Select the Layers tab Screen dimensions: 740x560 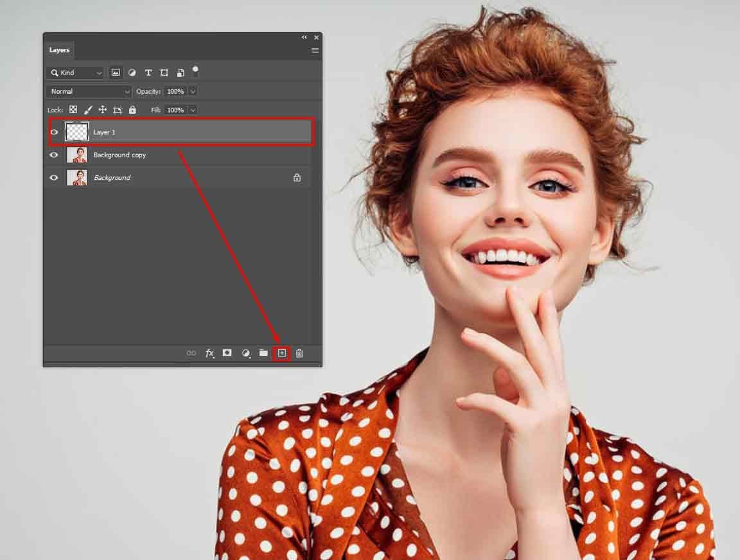[60, 49]
